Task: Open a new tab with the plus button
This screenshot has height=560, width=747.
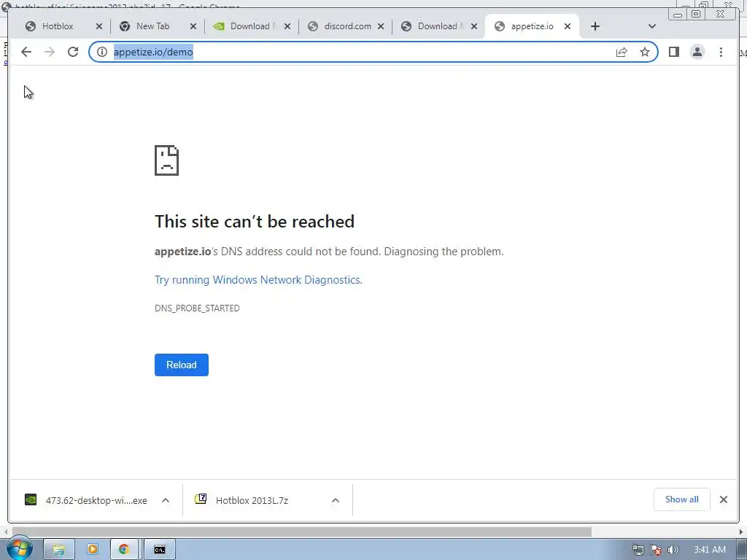Action: [x=595, y=26]
